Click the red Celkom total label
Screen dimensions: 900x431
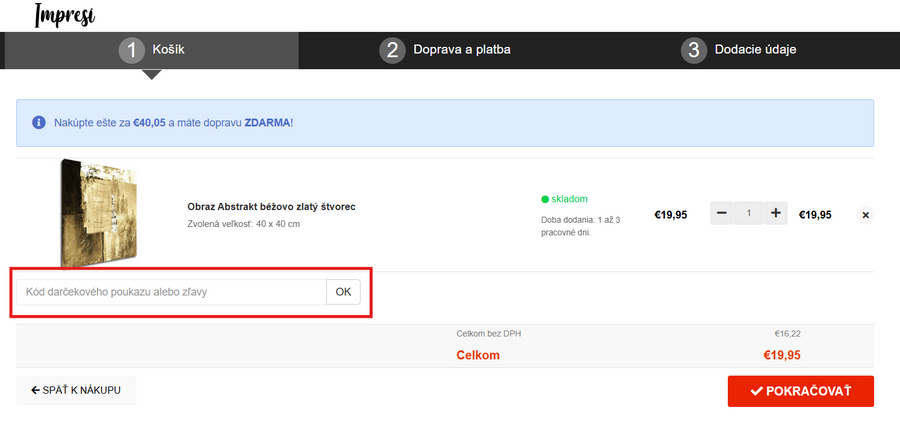coord(478,355)
